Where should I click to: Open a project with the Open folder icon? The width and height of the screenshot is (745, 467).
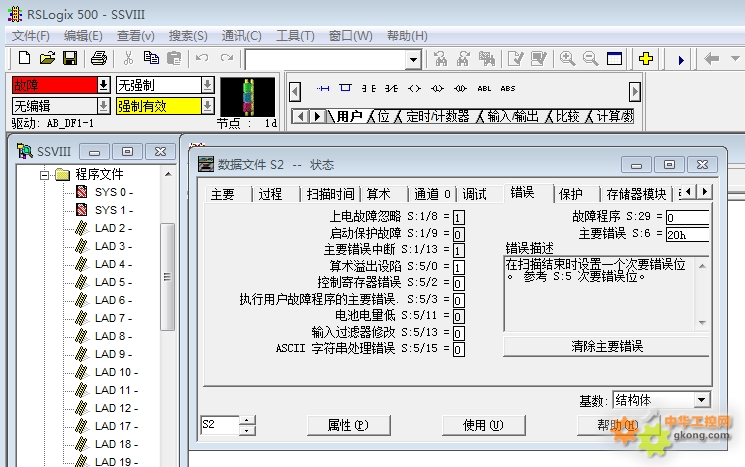[47, 58]
